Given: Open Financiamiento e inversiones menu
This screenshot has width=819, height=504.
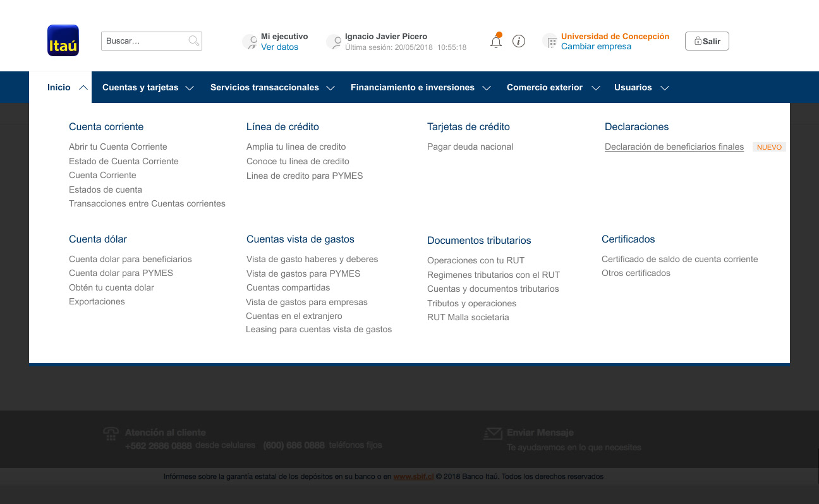Looking at the screenshot, I should 413,87.
